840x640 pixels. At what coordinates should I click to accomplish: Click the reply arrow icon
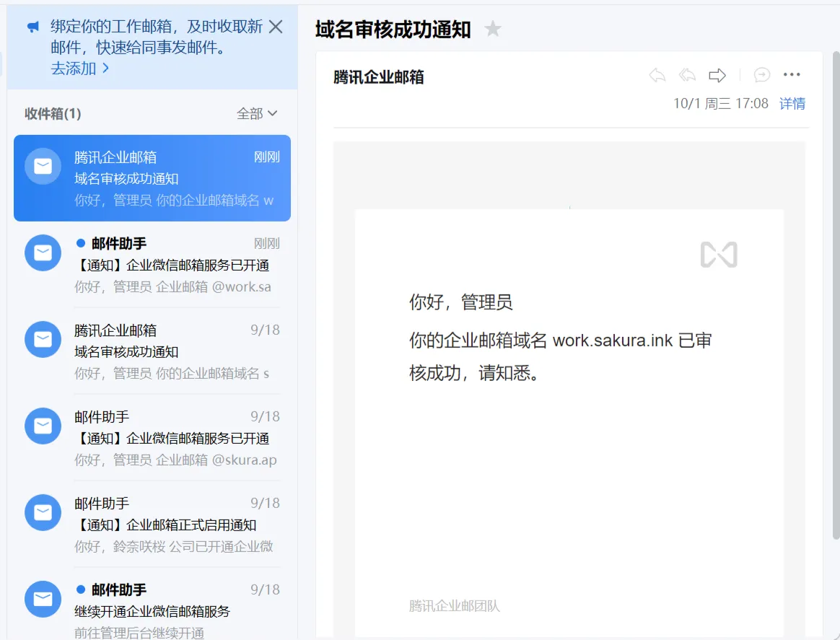click(657, 75)
